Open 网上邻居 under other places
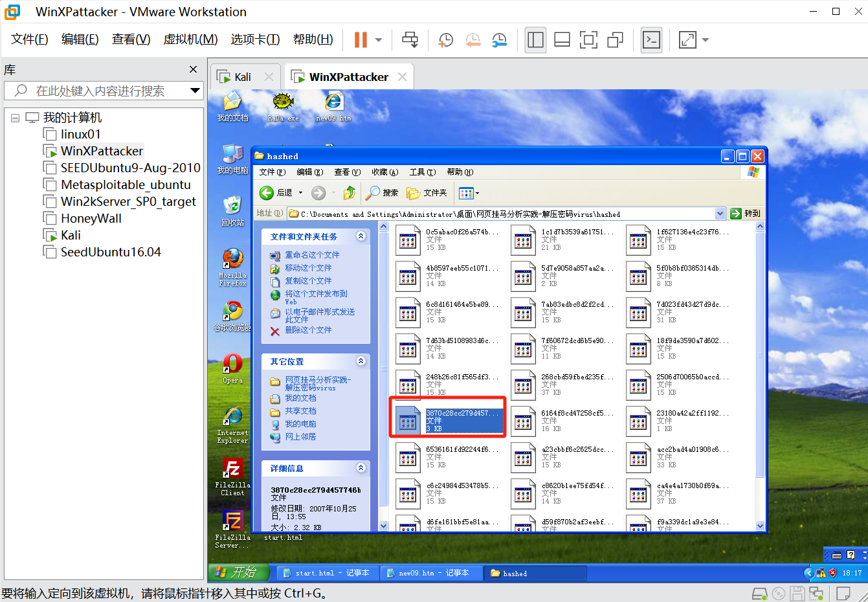Screen dimensions: 868x602 pyautogui.click(x=300, y=437)
